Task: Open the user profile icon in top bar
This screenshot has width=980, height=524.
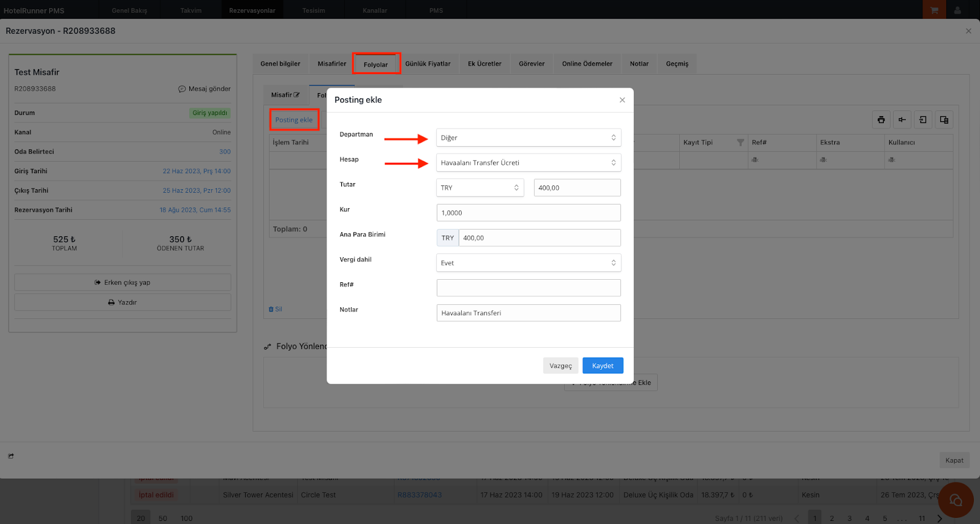Action: [x=957, y=10]
